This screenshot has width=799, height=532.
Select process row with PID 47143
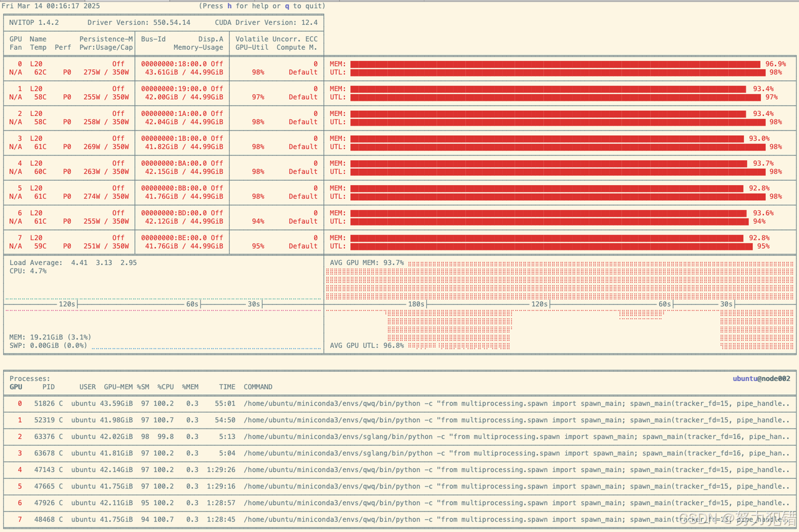(x=399, y=470)
